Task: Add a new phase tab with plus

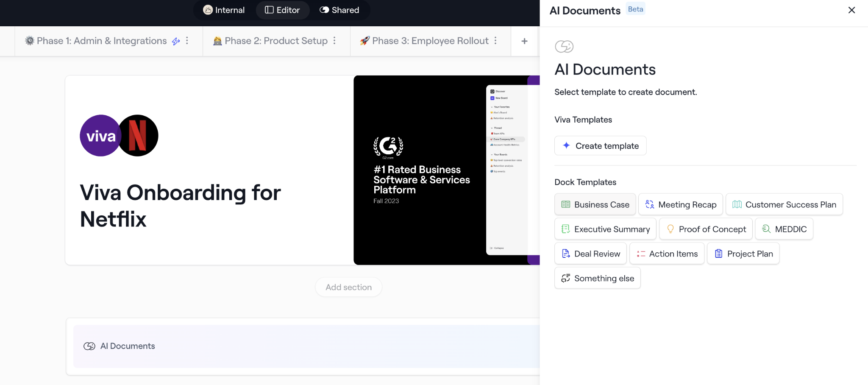Action: [x=524, y=41]
